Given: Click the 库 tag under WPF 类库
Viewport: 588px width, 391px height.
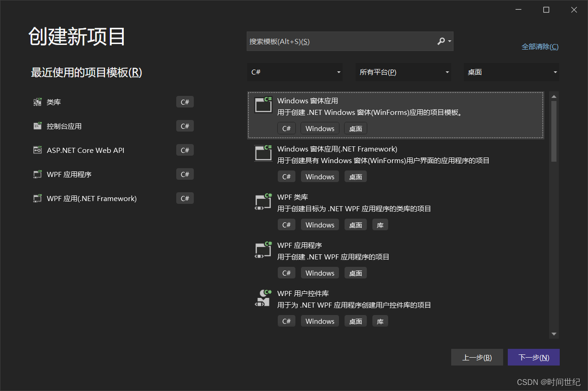Looking at the screenshot, I should (x=380, y=224).
